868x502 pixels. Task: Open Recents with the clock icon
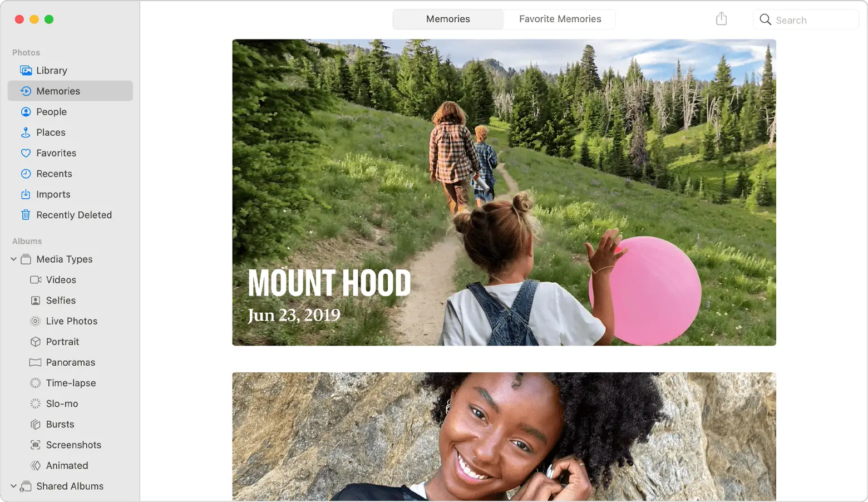tap(26, 174)
